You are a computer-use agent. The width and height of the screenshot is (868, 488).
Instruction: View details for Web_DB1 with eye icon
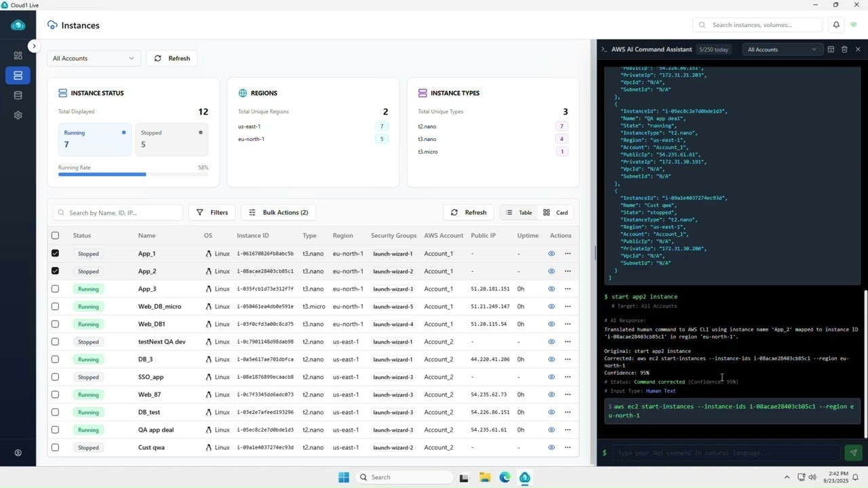click(x=551, y=324)
